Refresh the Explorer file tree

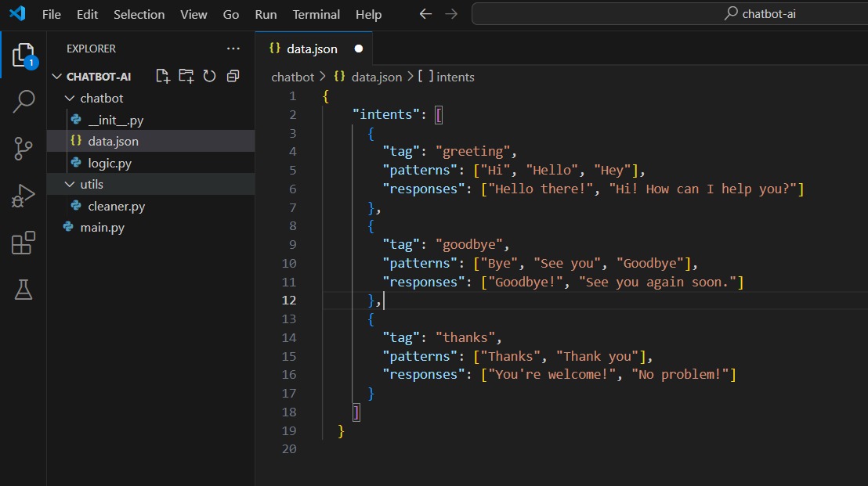[x=209, y=76]
